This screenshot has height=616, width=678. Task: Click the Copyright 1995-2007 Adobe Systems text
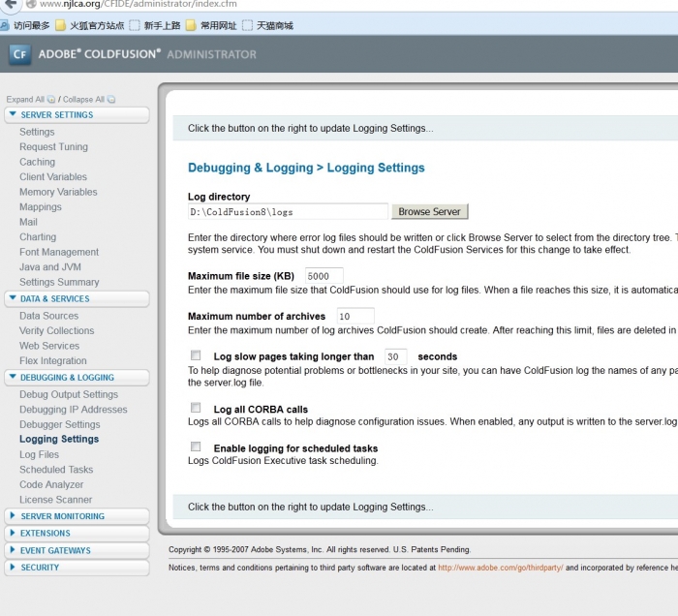pyautogui.click(x=320, y=550)
